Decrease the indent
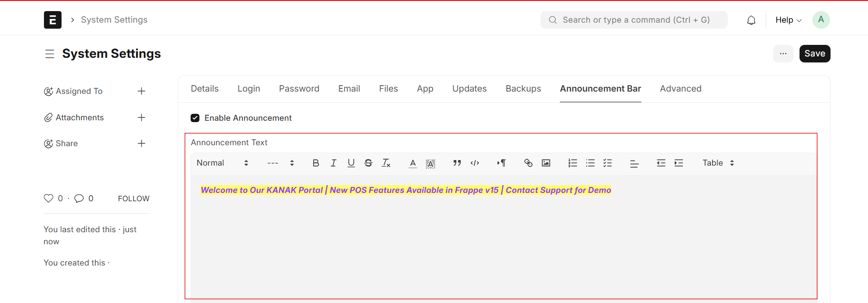Image resolution: width=868 pixels, height=303 pixels. click(x=661, y=163)
